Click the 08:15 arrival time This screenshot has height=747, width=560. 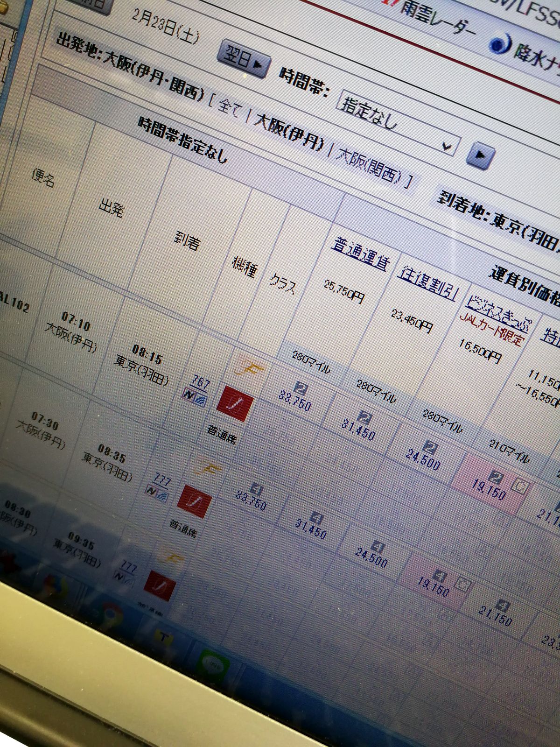coord(147,354)
